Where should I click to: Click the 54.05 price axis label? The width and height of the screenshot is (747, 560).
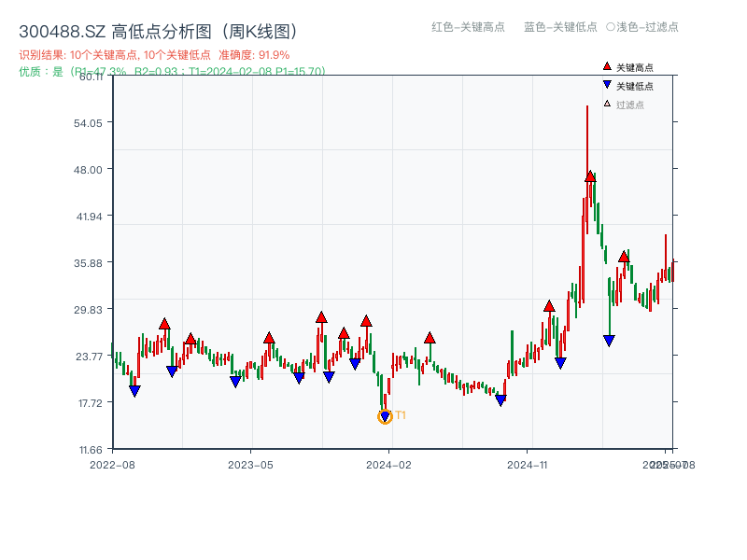[x=88, y=123]
